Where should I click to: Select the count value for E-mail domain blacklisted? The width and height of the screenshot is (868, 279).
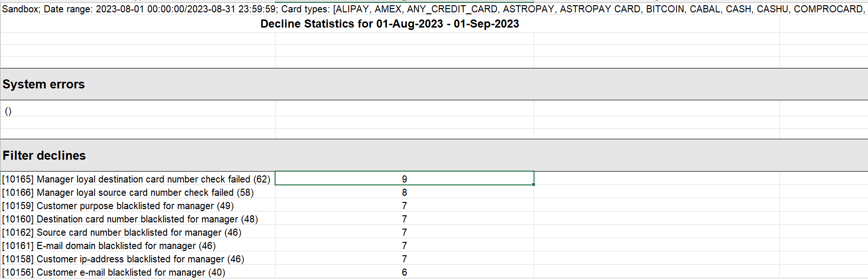[404, 246]
